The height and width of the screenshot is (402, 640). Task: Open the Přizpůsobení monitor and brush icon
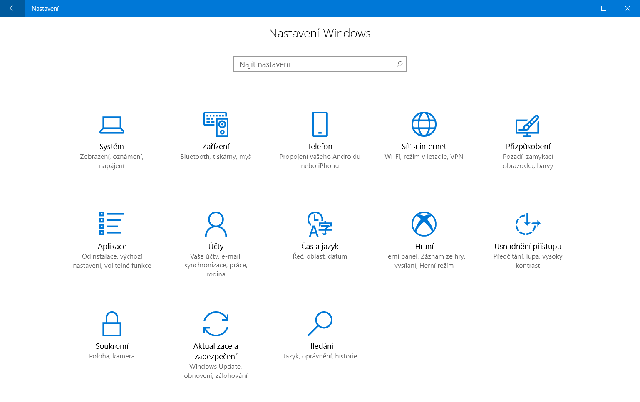[x=528, y=126]
